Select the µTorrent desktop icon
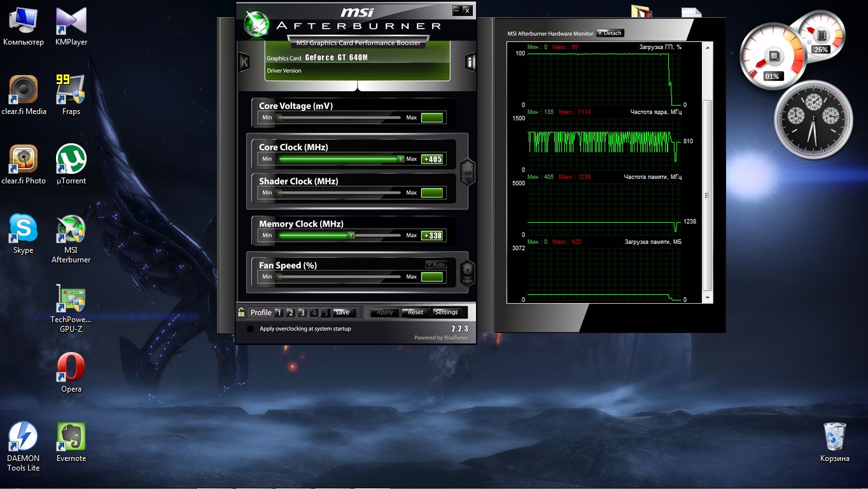This screenshot has width=868, height=489. click(71, 166)
